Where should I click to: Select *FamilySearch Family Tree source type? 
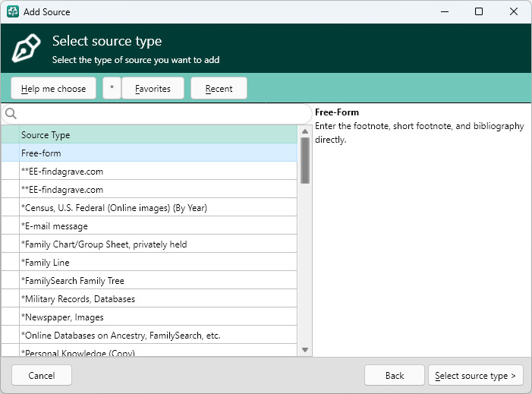(x=150, y=281)
